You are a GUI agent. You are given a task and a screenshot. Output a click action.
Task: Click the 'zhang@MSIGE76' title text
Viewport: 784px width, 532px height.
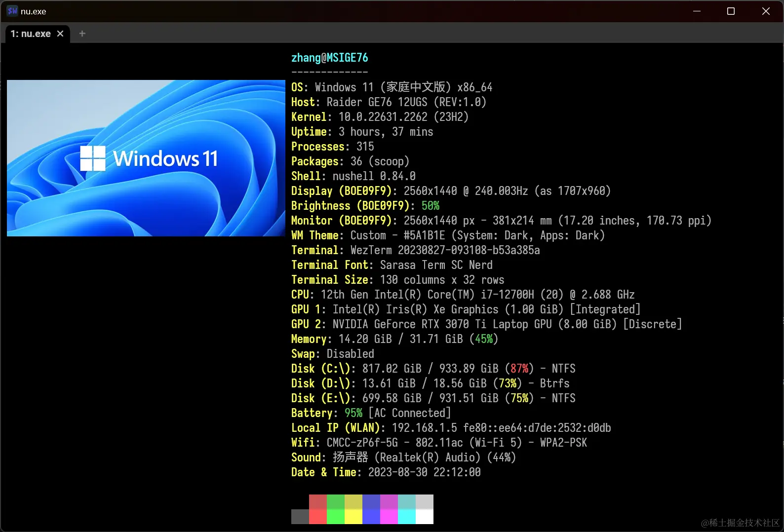tap(330, 58)
